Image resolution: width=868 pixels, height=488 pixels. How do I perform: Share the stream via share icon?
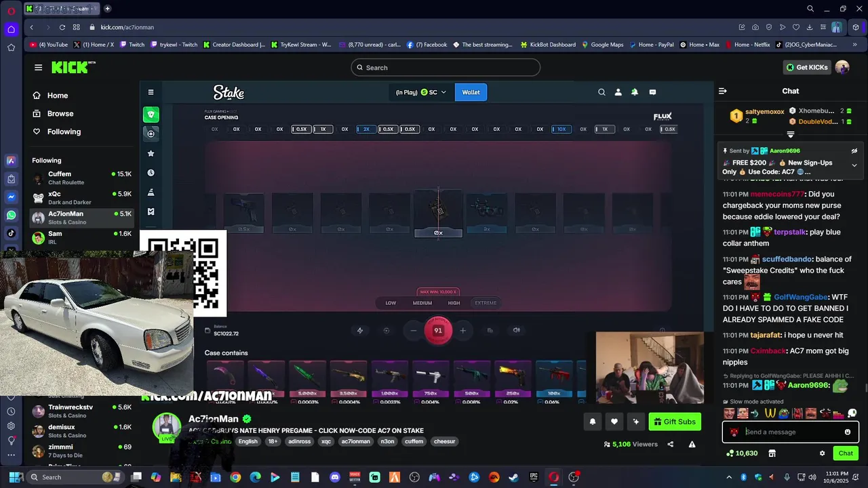(x=670, y=445)
